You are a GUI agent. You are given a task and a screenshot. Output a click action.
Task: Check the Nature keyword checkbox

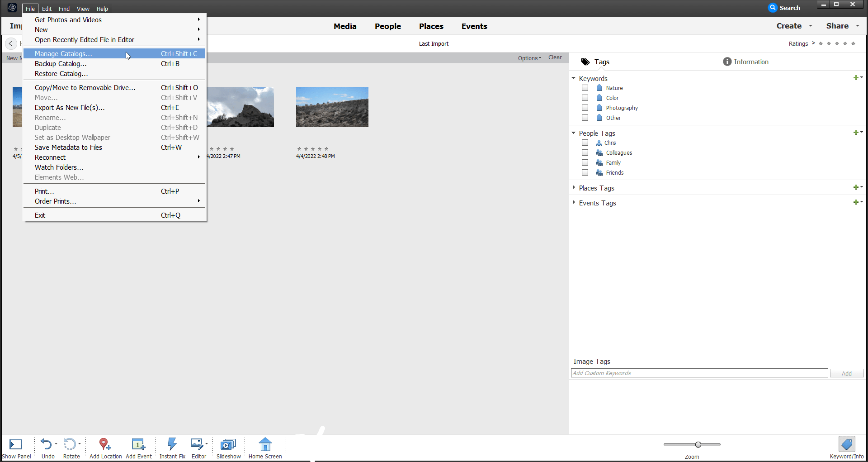pyautogui.click(x=585, y=88)
